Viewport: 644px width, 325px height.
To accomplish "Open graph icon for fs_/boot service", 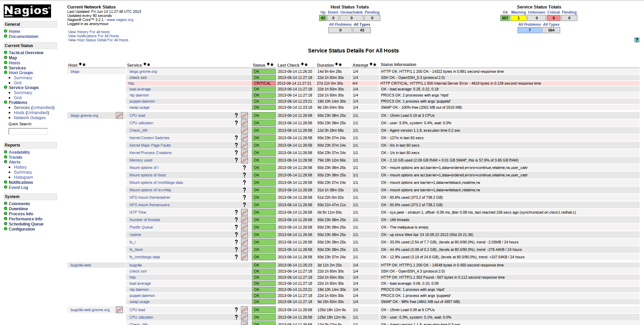I will pyautogui.click(x=244, y=250).
